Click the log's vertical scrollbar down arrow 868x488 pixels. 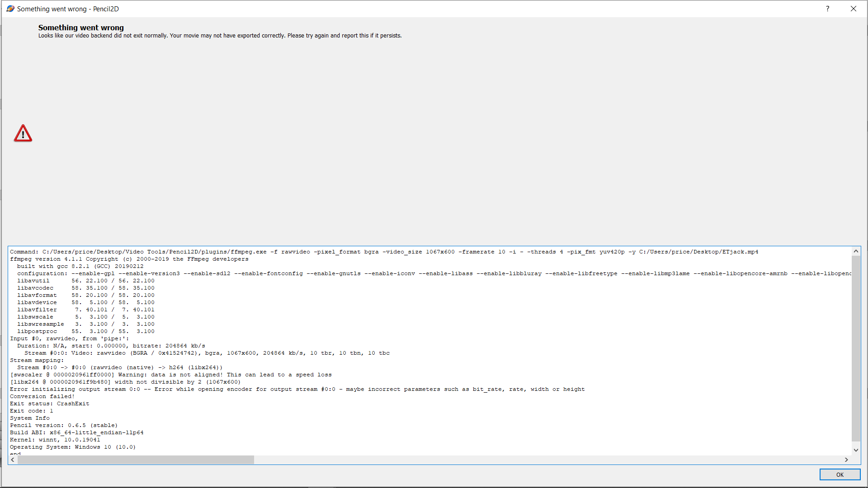click(x=855, y=450)
